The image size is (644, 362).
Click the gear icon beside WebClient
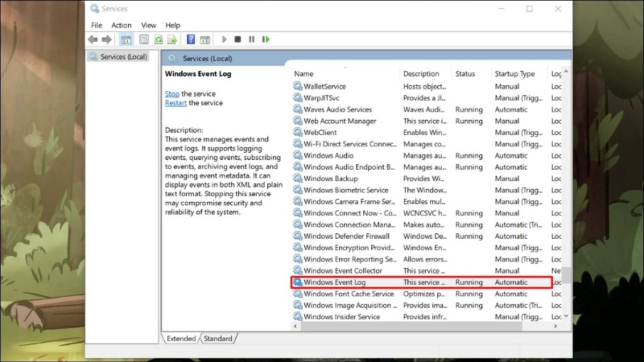pyautogui.click(x=298, y=132)
